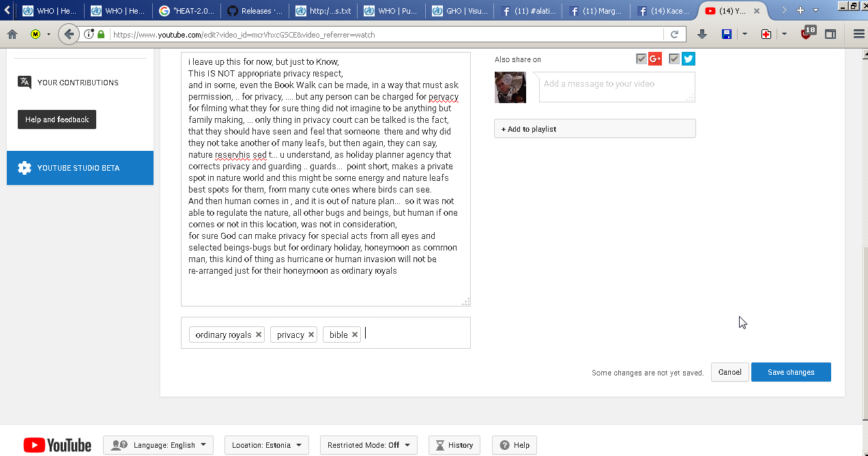Image resolution: width=868 pixels, height=456 pixels.
Task: Remove the 'bible' tag
Action: (x=355, y=334)
